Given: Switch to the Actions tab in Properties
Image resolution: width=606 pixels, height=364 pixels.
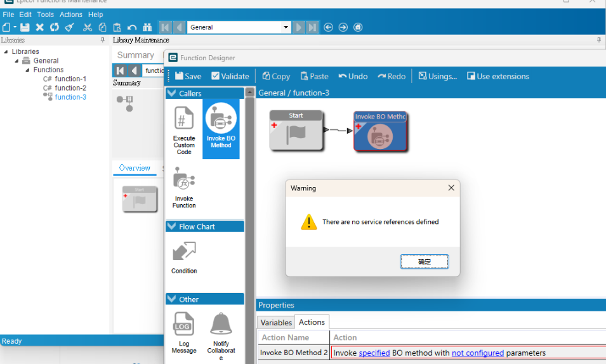Looking at the screenshot, I should point(312,322).
